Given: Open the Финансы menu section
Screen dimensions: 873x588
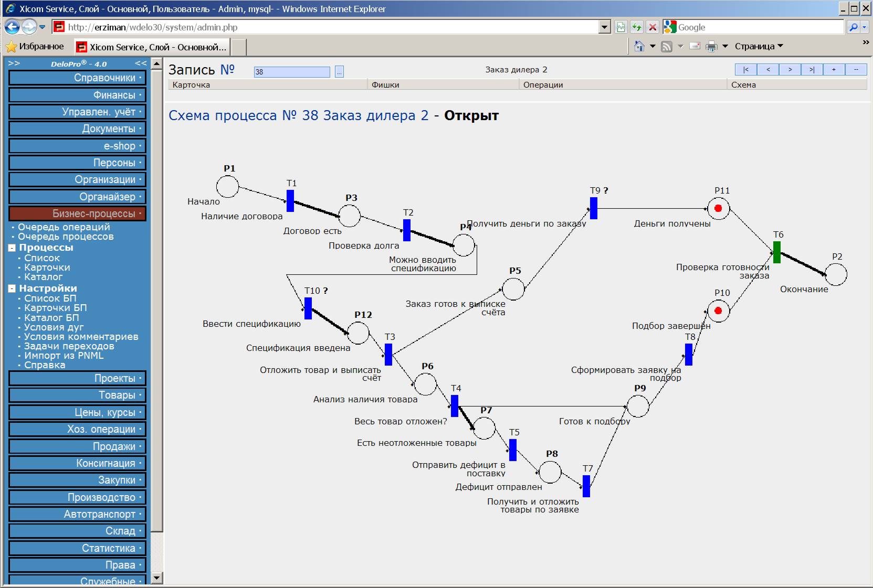Looking at the screenshot, I should pyautogui.click(x=77, y=95).
